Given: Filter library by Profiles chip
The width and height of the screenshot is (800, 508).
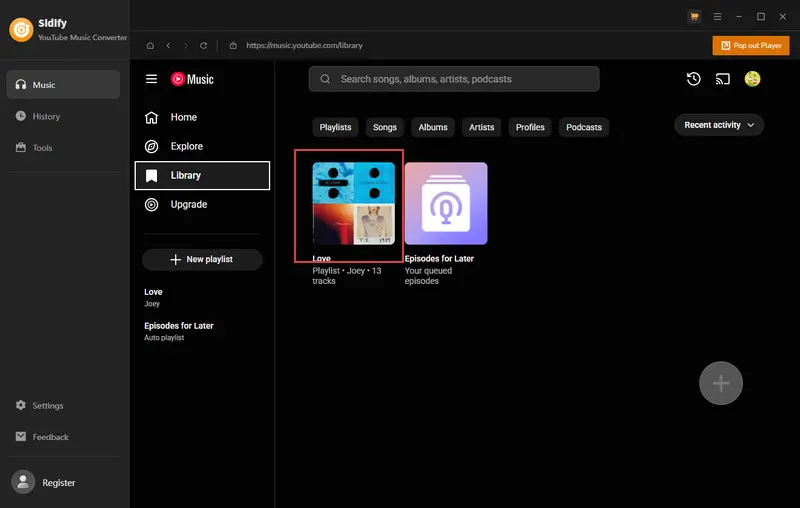Looking at the screenshot, I should pyautogui.click(x=530, y=127).
